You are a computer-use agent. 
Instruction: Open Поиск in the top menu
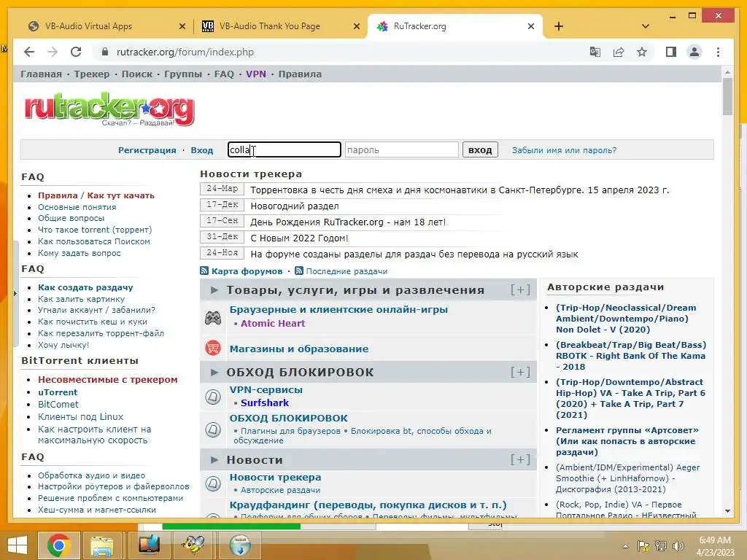click(136, 74)
